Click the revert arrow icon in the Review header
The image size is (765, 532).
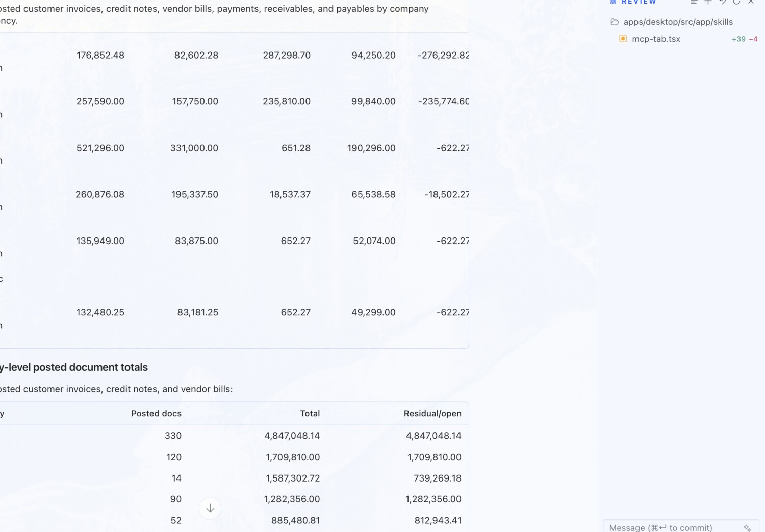coord(722,2)
